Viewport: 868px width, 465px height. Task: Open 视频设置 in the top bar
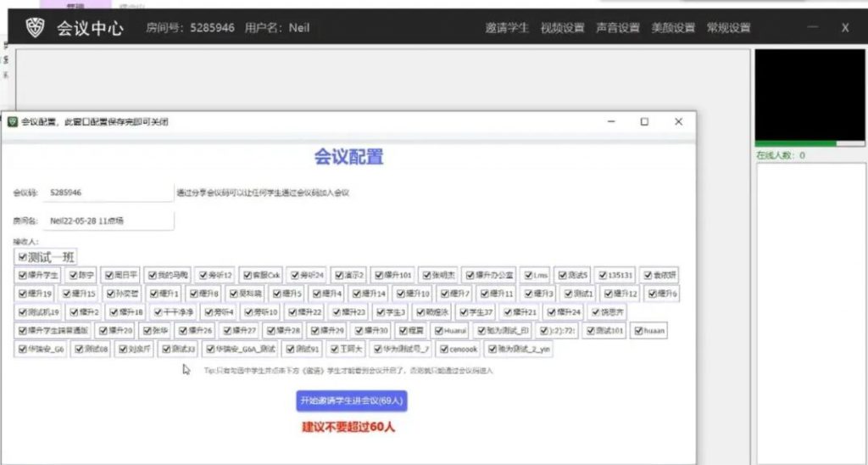[562, 28]
